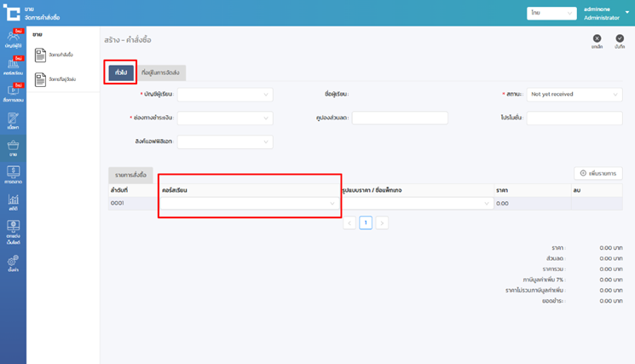Open the website customization monitor icon
Screen dimensions: 635x364
pyautogui.click(x=13, y=229)
